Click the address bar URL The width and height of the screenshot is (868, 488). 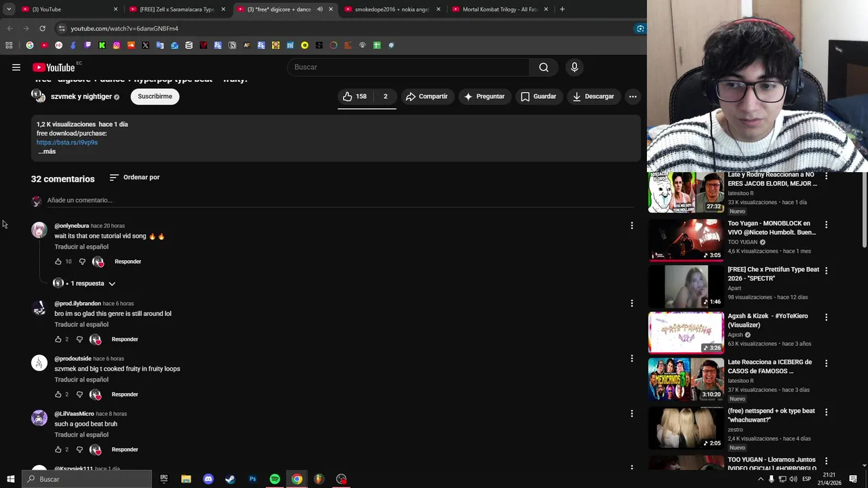pyautogui.click(x=124, y=28)
